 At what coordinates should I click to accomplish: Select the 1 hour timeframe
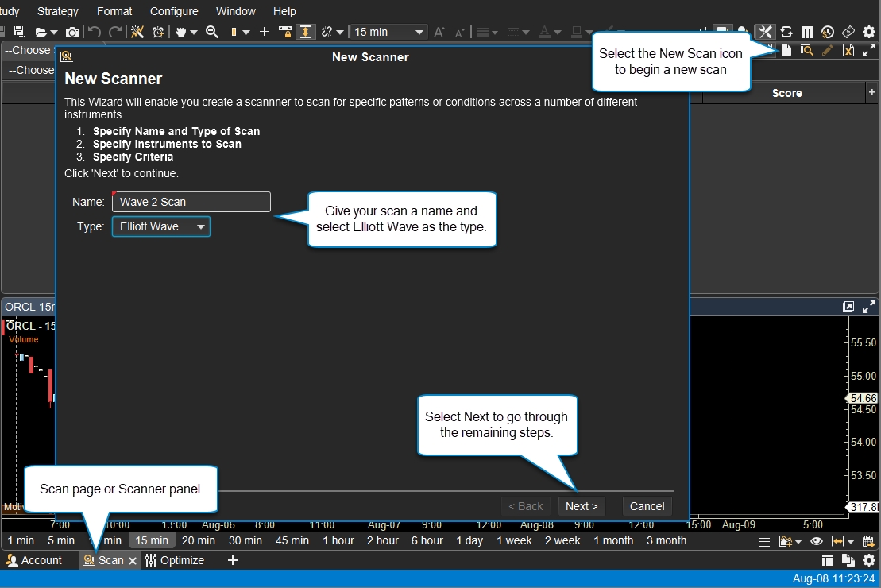point(338,540)
